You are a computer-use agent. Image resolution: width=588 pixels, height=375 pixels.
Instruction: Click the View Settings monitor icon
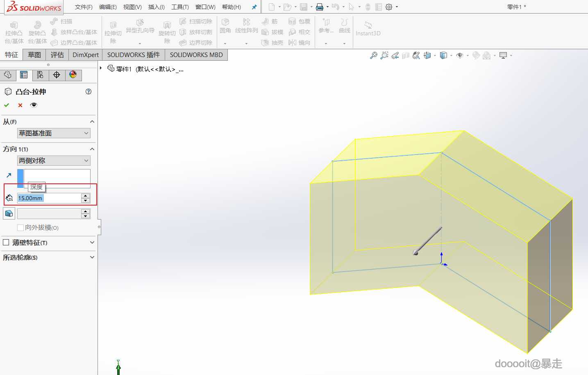(x=503, y=55)
